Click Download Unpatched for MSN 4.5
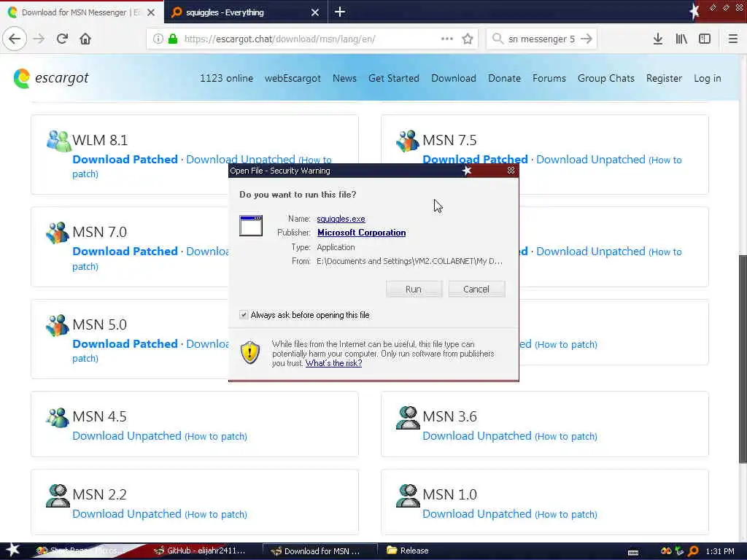The image size is (747, 560). click(x=127, y=436)
